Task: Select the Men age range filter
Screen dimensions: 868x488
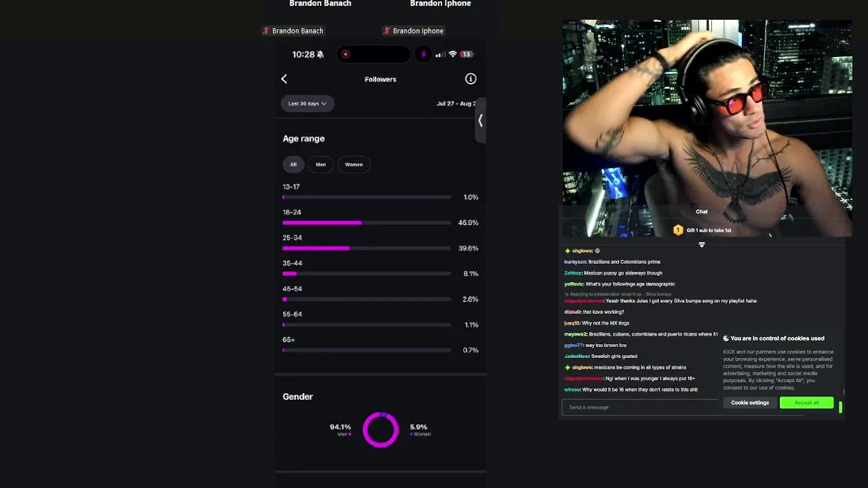Action: [x=321, y=165]
